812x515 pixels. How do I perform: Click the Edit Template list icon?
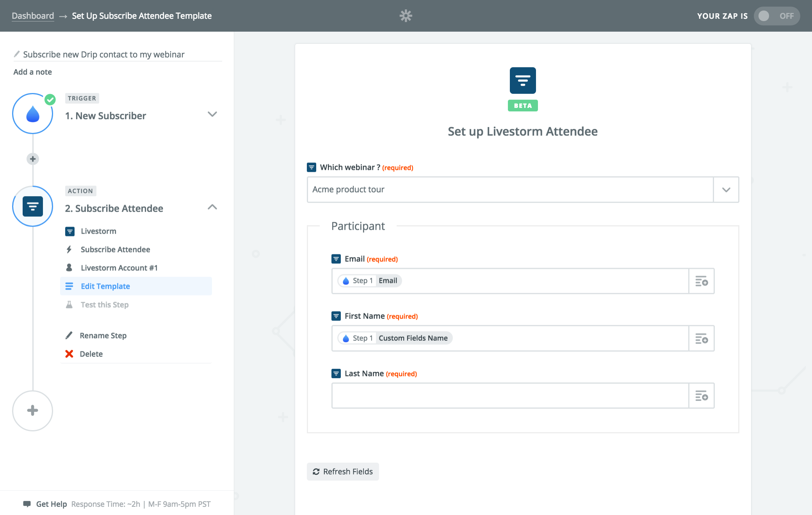coord(69,286)
